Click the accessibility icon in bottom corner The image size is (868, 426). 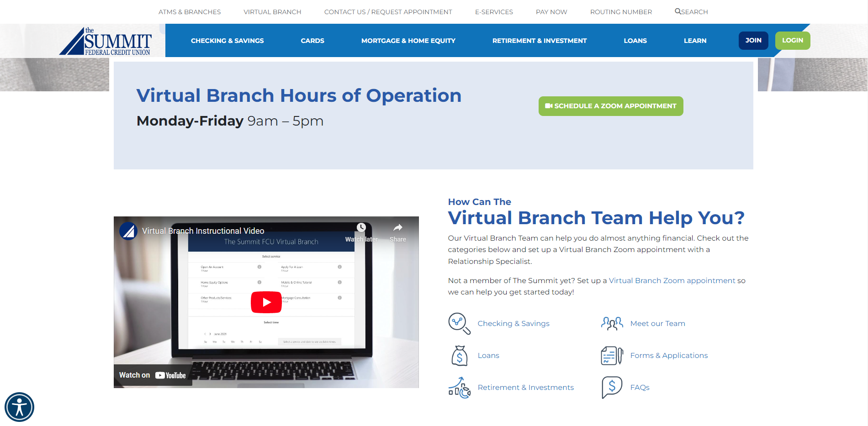coord(19,407)
